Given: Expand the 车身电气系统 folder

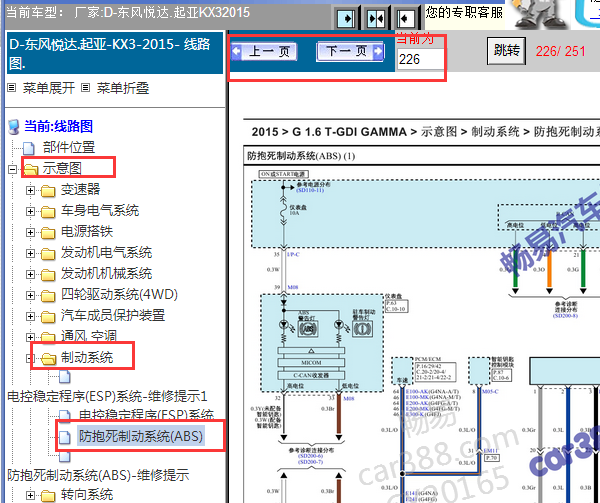Looking at the screenshot, I should point(31,211).
